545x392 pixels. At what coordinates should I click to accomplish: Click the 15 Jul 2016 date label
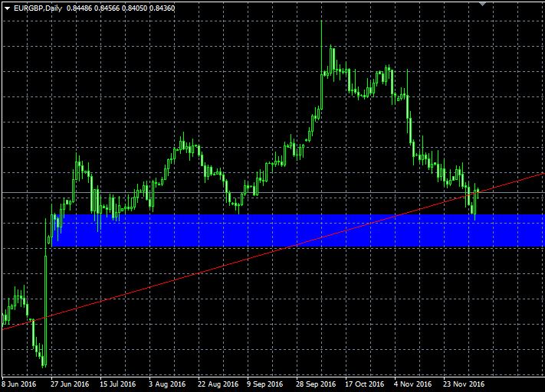click(117, 384)
